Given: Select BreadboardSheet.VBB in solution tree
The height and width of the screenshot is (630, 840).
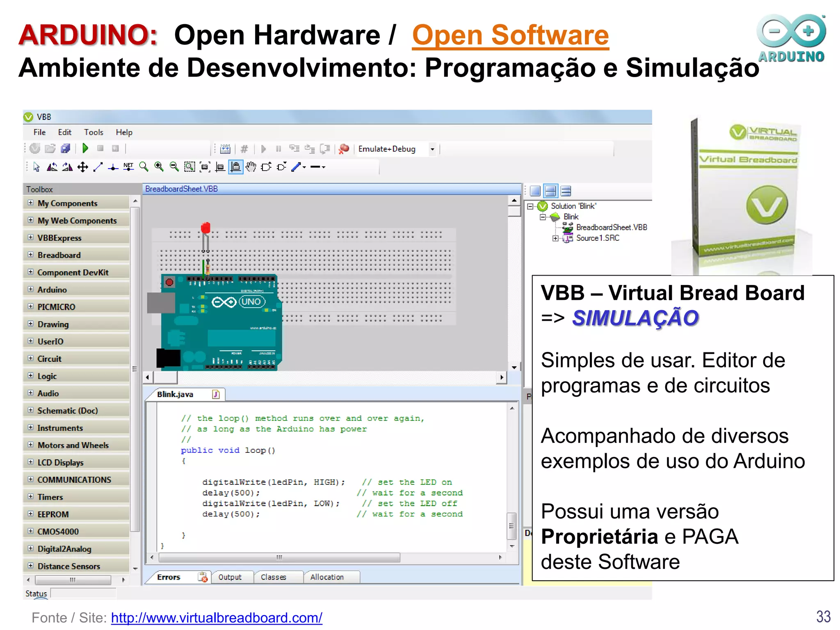Looking at the screenshot, I should [x=611, y=227].
